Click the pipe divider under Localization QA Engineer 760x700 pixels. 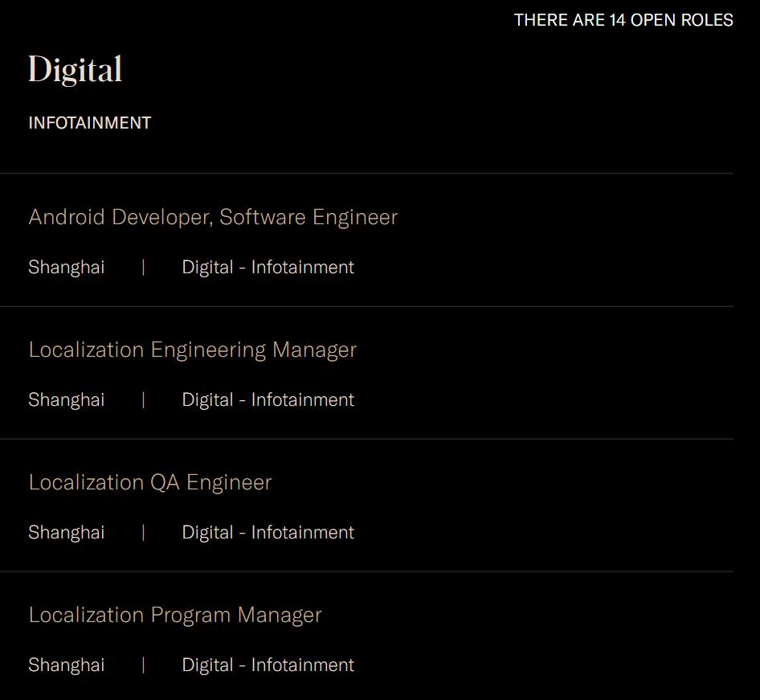coord(143,532)
